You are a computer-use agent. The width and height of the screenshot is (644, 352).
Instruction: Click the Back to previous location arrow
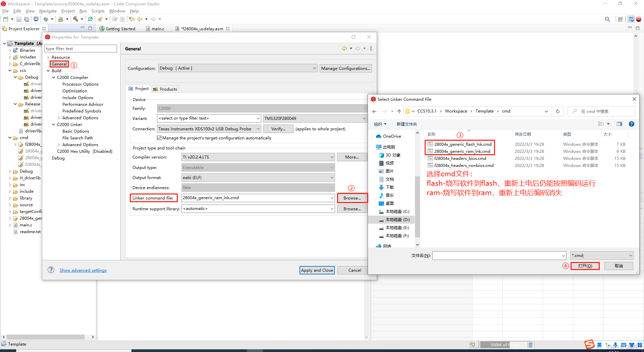140,19
